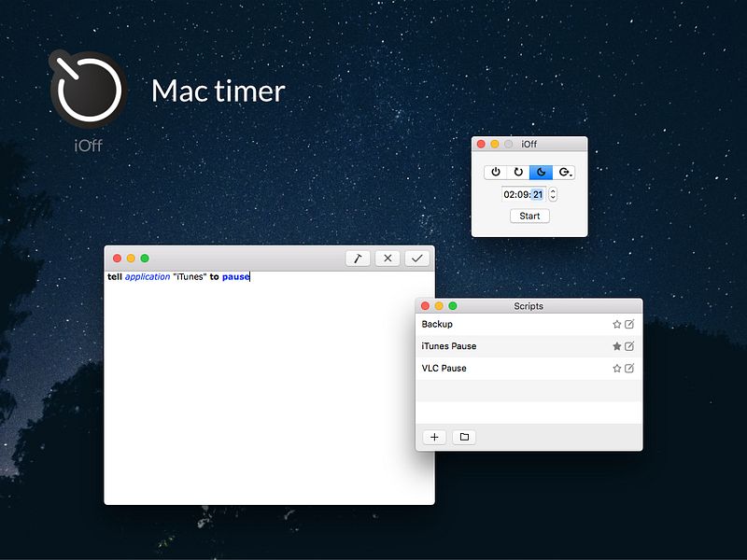Screen dimensions: 747x560
Task: Click the iOff window title text
Action: (529, 144)
